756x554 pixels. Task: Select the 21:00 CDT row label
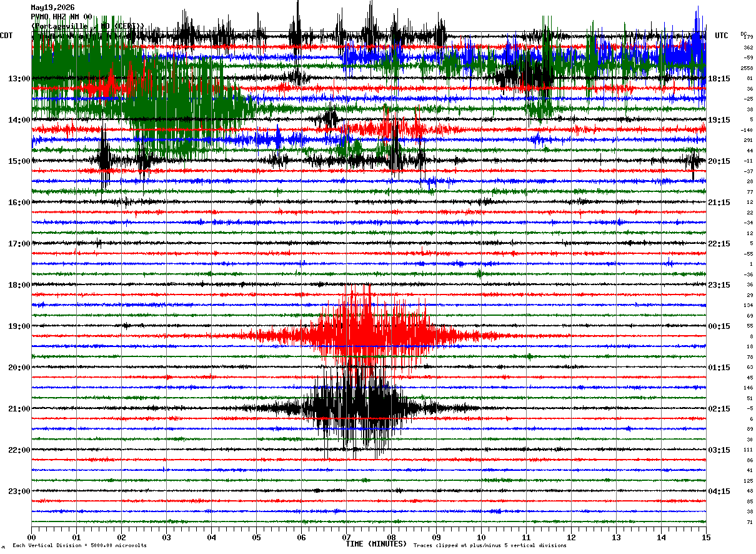click(x=19, y=409)
